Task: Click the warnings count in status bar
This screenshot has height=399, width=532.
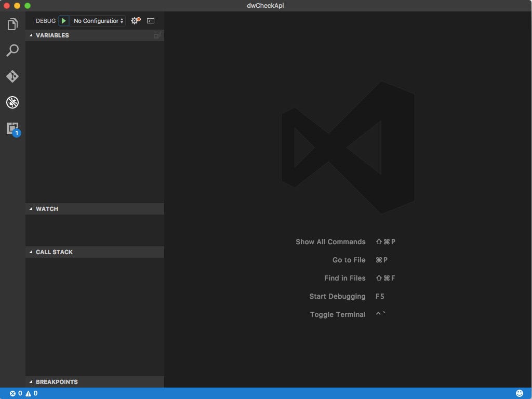Action: click(x=32, y=393)
